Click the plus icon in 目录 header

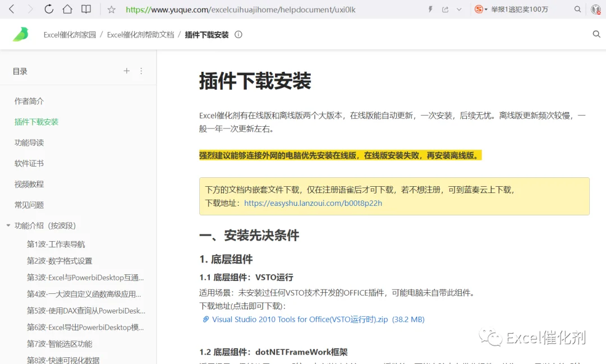click(x=126, y=71)
